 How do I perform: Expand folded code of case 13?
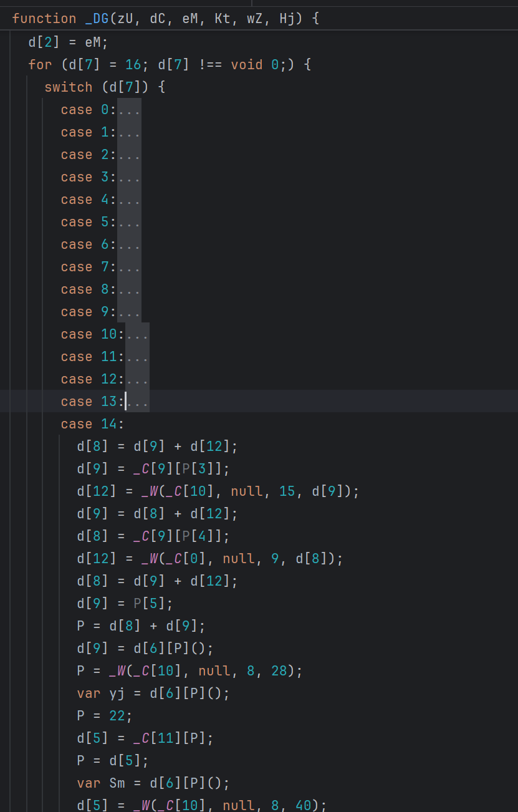click(137, 402)
